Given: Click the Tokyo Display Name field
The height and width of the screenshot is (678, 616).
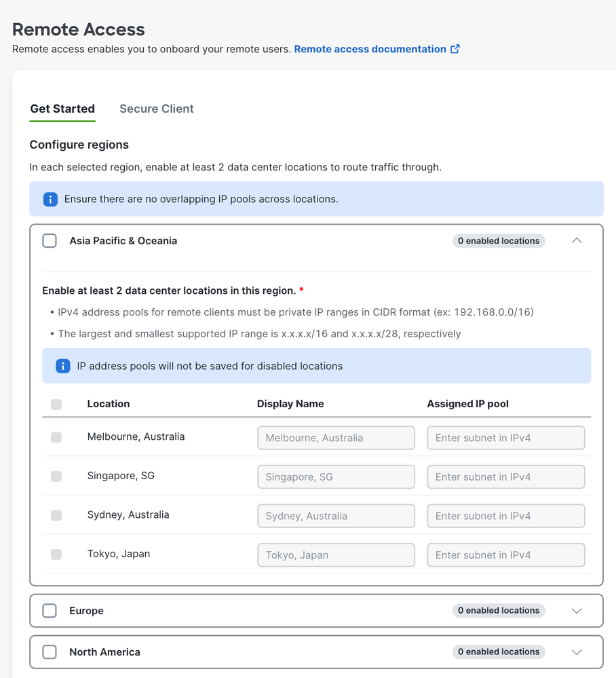Looking at the screenshot, I should click(336, 555).
